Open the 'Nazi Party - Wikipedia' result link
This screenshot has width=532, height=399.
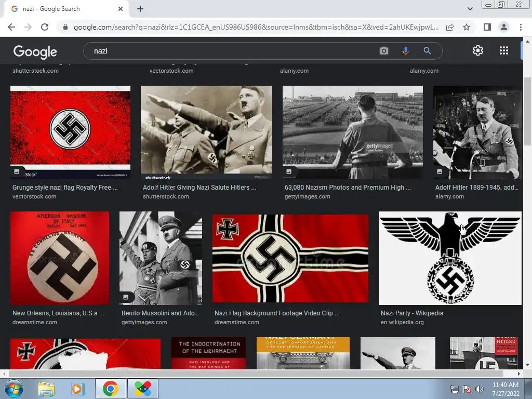click(412, 313)
